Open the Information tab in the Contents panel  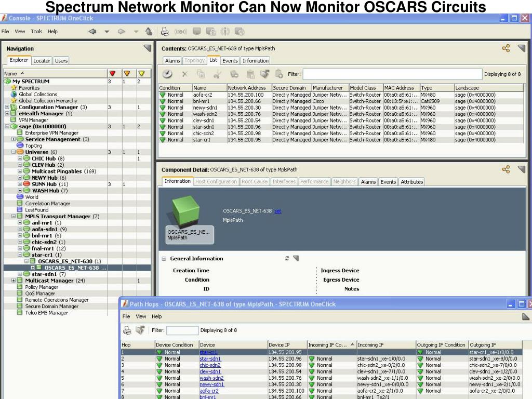pyautogui.click(x=256, y=61)
